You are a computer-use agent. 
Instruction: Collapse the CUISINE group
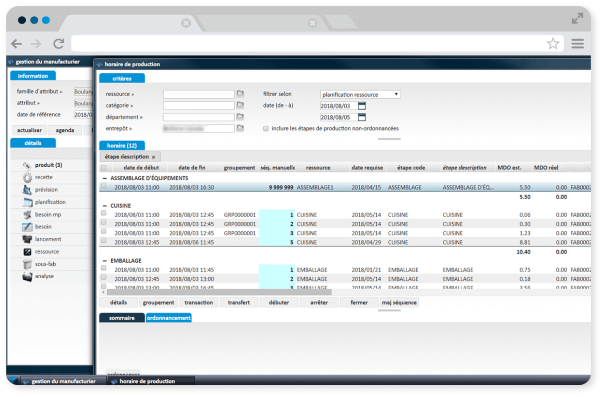(105, 206)
